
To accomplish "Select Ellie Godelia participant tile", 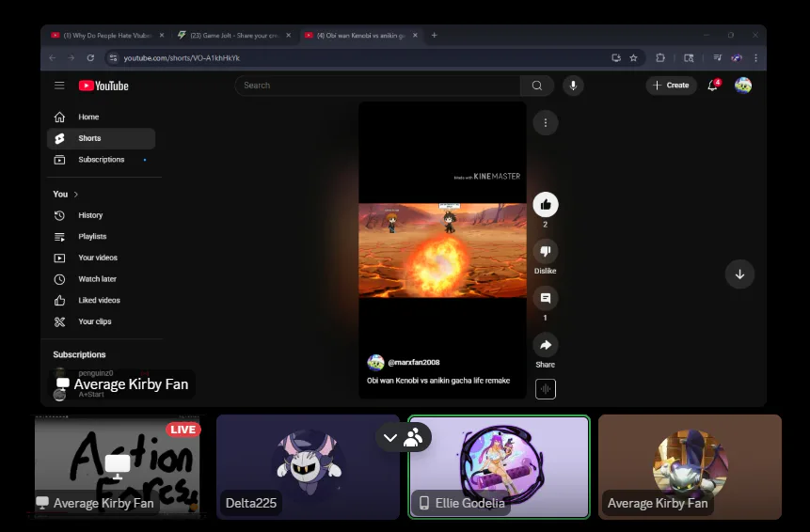I will click(499, 467).
